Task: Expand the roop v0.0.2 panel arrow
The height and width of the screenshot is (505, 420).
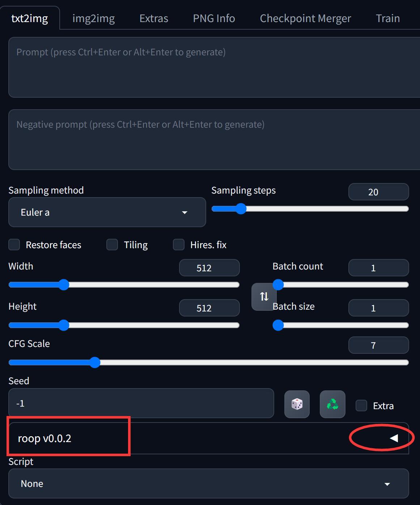Action: tap(394, 438)
